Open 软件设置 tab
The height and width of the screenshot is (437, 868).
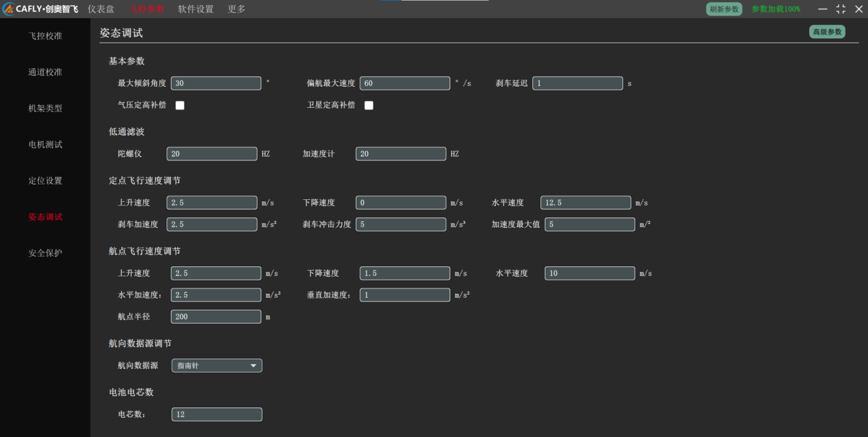click(x=195, y=9)
